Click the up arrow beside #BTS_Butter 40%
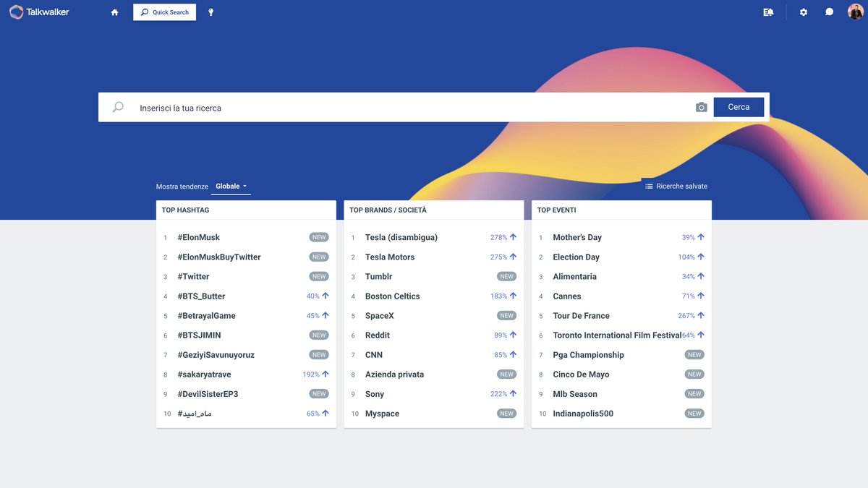The width and height of the screenshot is (868, 488). 325,296
